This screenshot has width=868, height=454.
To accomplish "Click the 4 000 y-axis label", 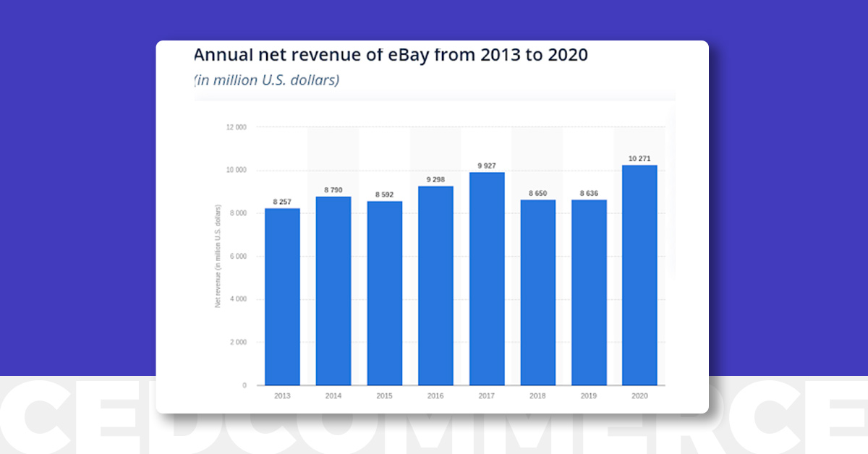I will click(x=238, y=299).
